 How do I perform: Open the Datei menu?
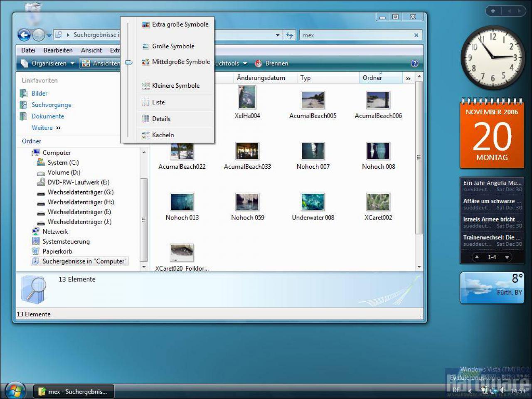pyautogui.click(x=28, y=50)
